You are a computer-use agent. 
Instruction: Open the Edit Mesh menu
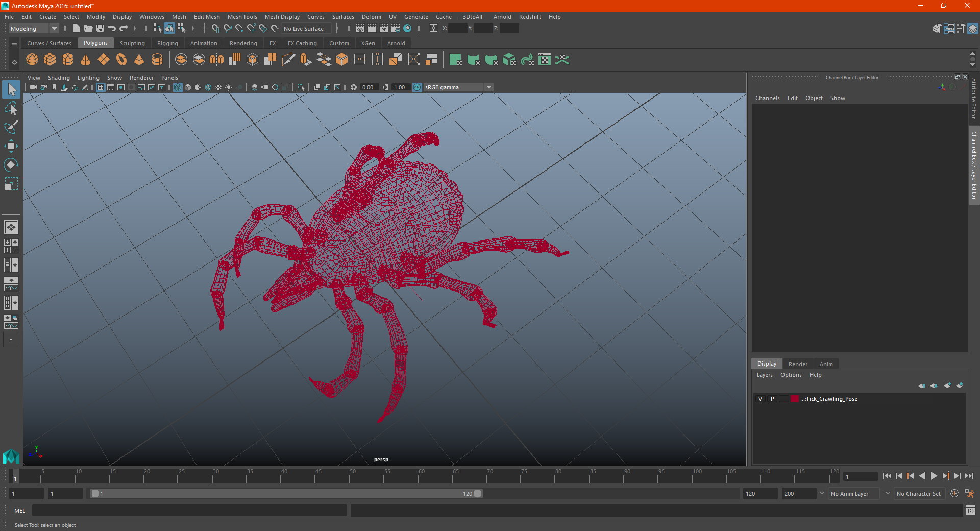pos(207,17)
